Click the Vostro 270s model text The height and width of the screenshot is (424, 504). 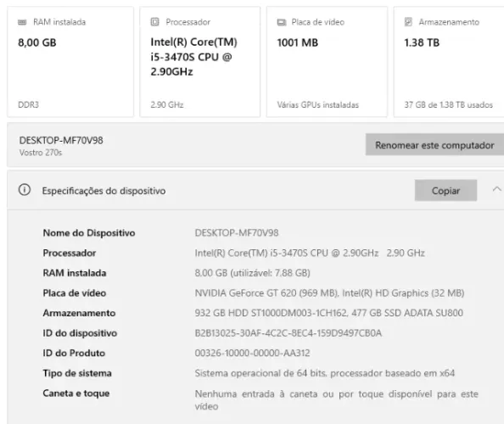pyautogui.click(x=41, y=153)
